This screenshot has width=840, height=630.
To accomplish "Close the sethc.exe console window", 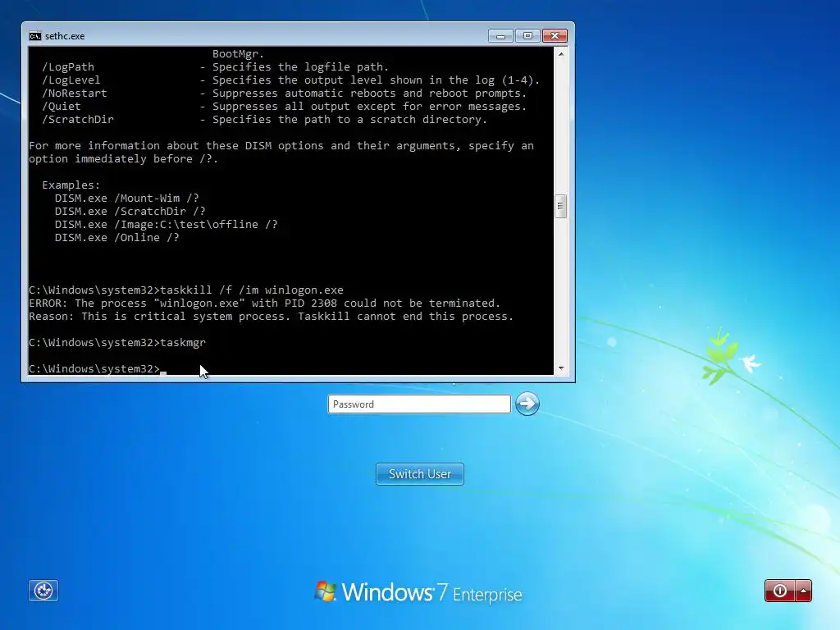I will point(555,36).
